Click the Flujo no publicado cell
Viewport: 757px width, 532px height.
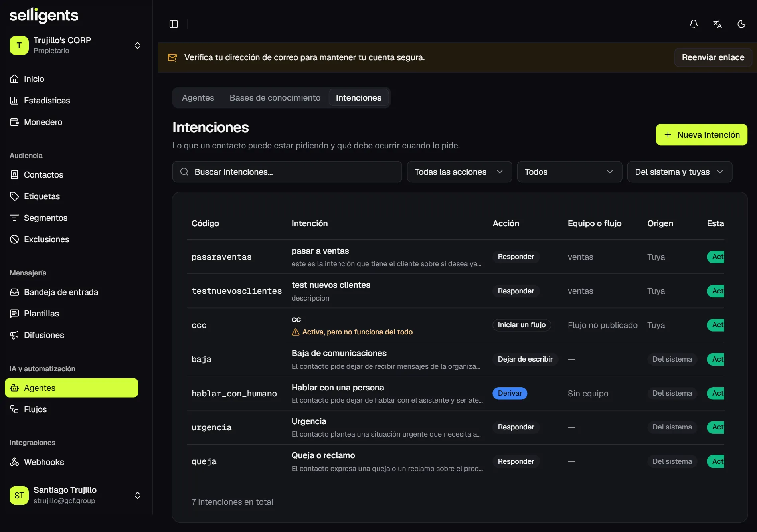603,325
